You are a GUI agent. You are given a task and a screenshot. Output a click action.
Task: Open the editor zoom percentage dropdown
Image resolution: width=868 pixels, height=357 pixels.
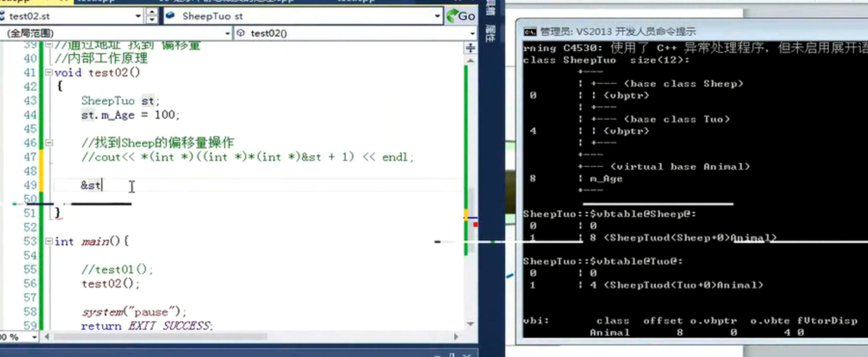click(34, 337)
